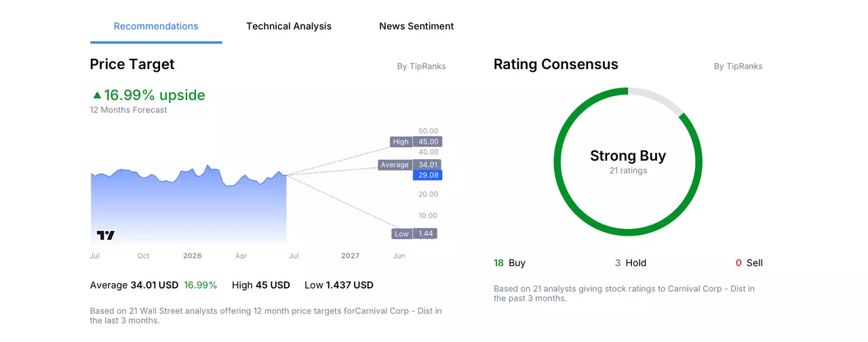
Task: Click the Rating Consensus heading
Action: coord(556,64)
